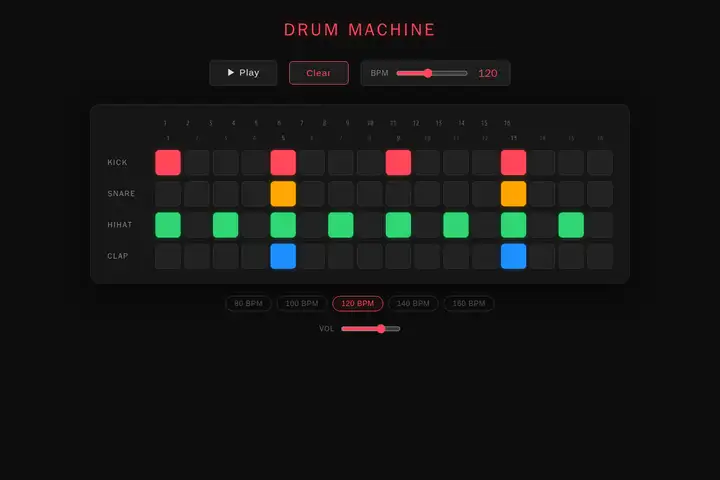Enable the Hihat pad at step 2
Screen dimensions: 720x480
tap(197, 225)
